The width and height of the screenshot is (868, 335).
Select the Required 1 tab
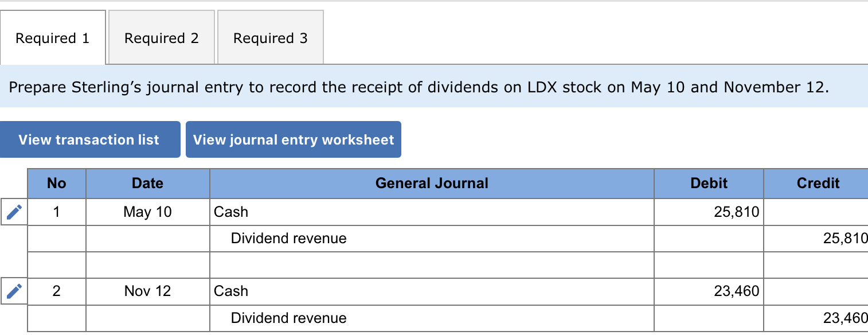[x=53, y=37]
